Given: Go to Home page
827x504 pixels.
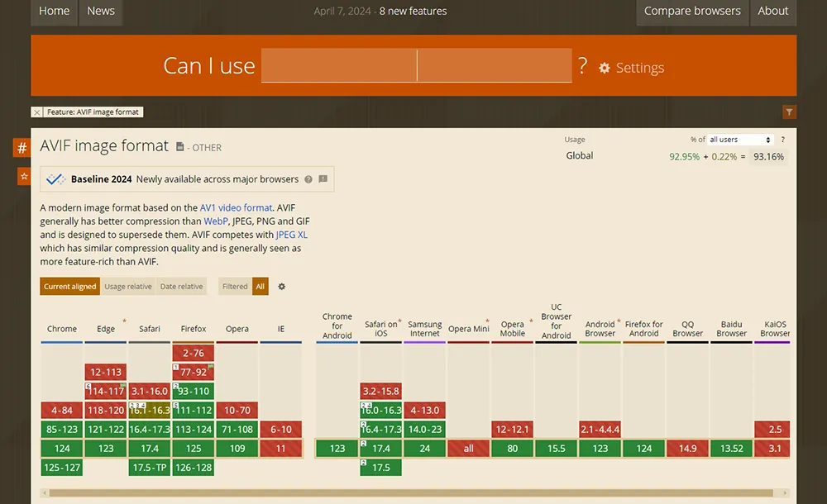Looking at the screenshot, I should pyautogui.click(x=55, y=11).
